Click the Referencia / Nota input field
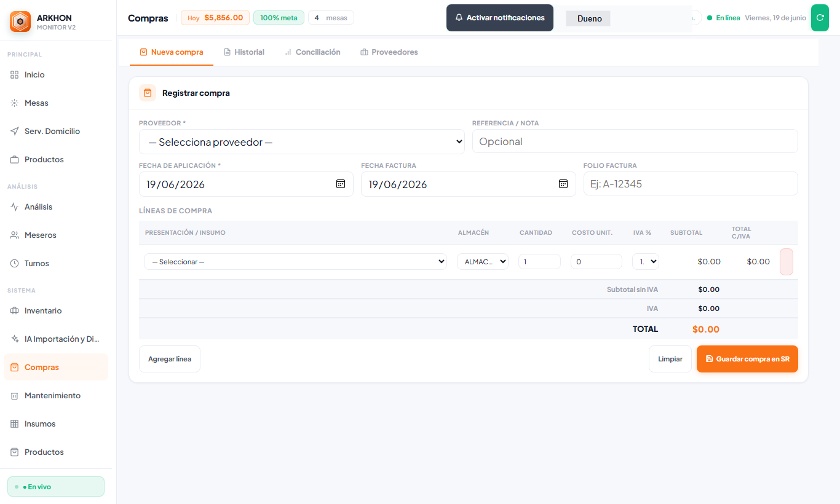The image size is (840, 504). click(635, 141)
